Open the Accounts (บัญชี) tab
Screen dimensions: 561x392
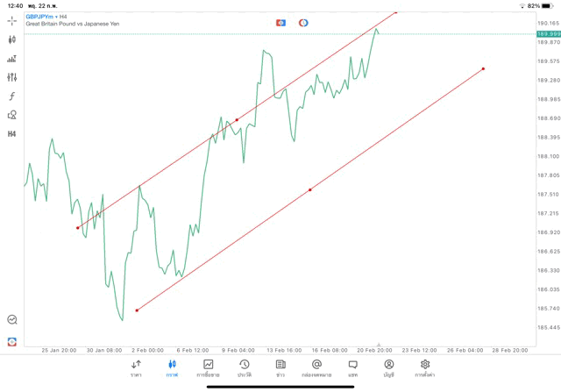389,367
